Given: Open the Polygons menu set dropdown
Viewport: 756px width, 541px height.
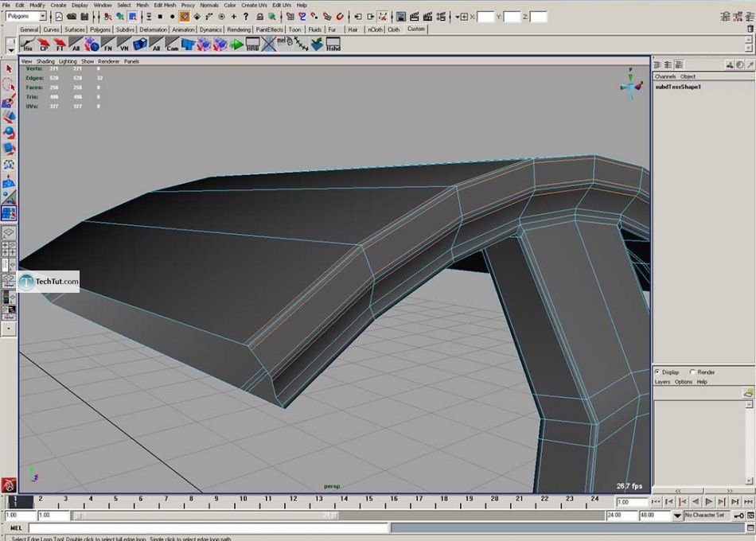Looking at the screenshot, I should pyautogui.click(x=26, y=17).
